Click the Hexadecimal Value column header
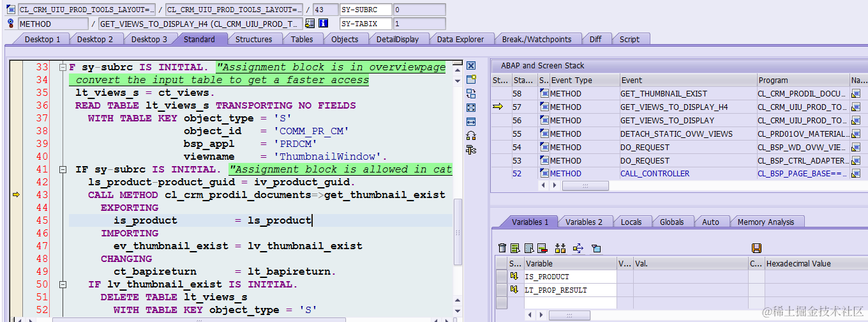 (816, 263)
